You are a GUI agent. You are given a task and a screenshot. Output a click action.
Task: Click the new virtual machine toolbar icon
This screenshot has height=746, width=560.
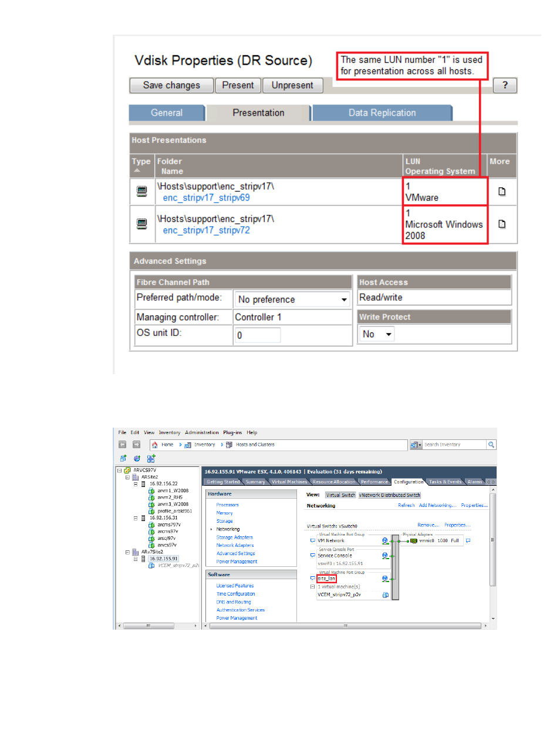click(x=123, y=458)
